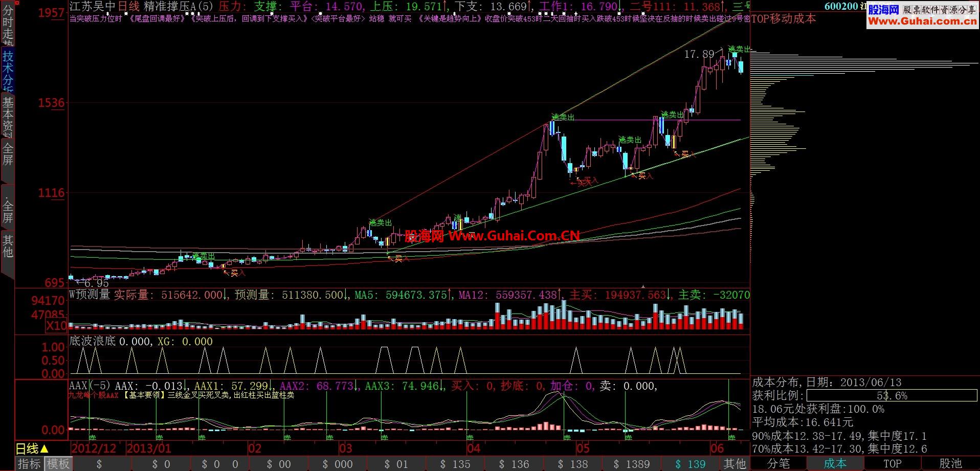Click the 03 month marker on time axis

346,449
